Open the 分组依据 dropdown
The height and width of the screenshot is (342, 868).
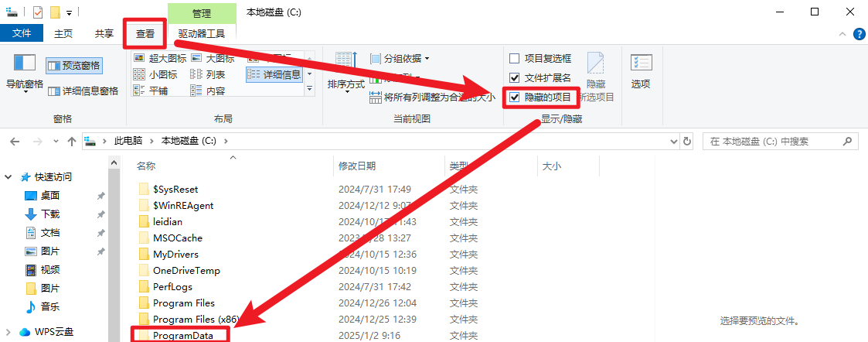[400, 58]
